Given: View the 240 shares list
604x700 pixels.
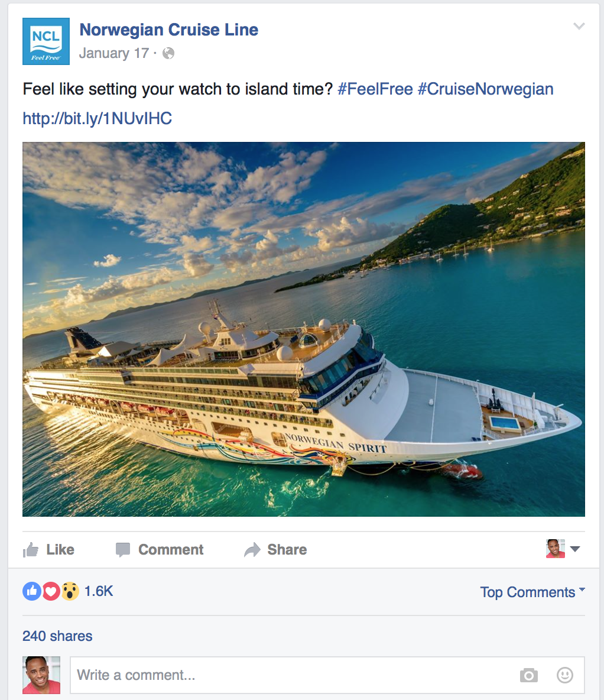Looking at the screenshot, I should 57,636.
